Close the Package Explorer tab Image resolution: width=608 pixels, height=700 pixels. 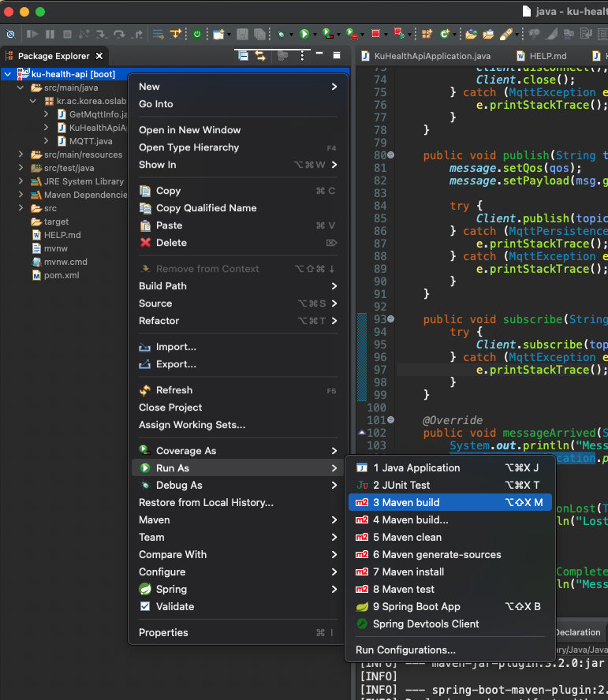[99, 56]
